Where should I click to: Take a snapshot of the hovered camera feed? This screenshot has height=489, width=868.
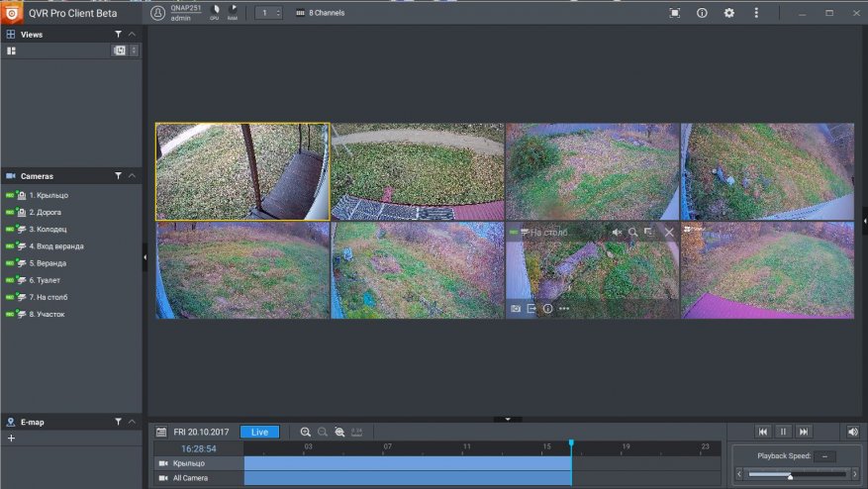coord(516,309)
